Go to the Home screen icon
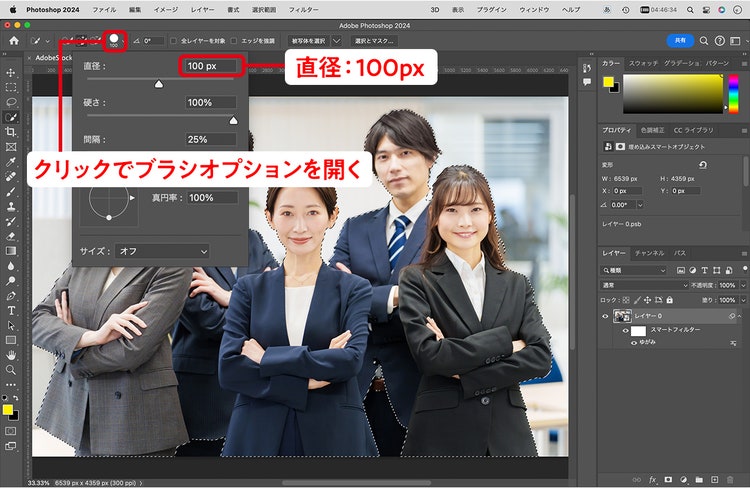Viewport: 750px width, 488px height. click(14, 41)
